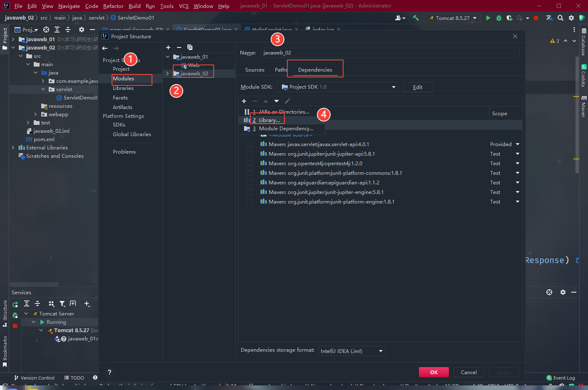This screenshot has height=390, width=588.
Task: Select Modules in Project Structure sidebar
Action: pyautogui.click(x=123, y=78)
